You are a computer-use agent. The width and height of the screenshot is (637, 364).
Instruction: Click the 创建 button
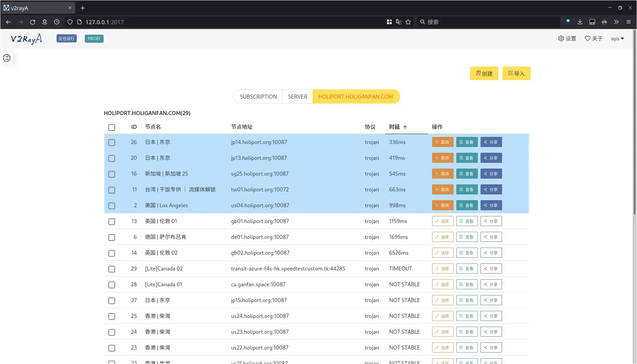(x=484, y=73)
